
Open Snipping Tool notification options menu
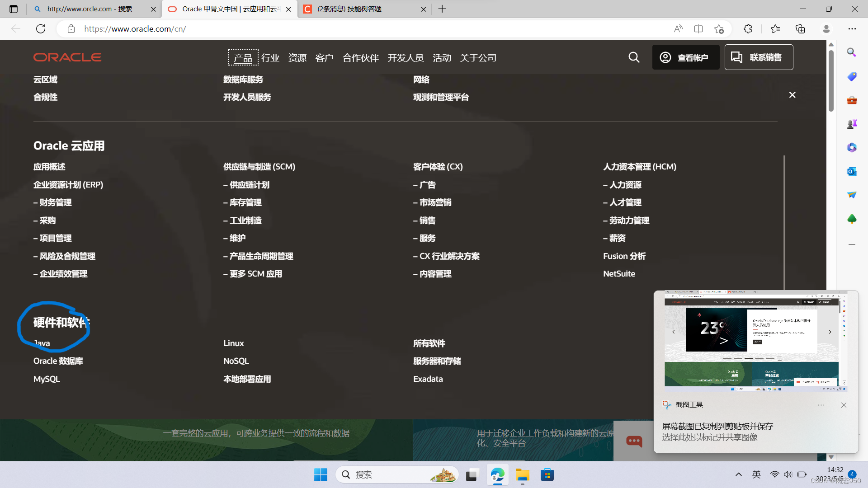coord(821,405)
